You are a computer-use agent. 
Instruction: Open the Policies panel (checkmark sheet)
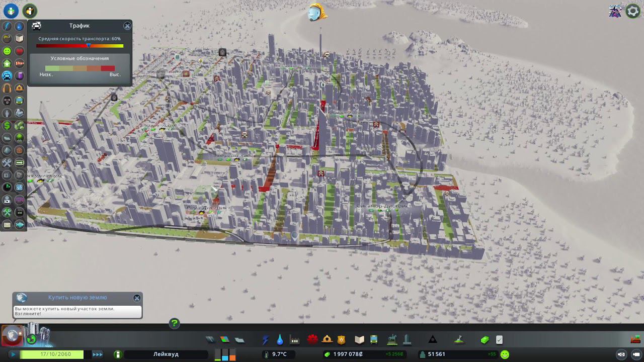[x=499, y=340]
